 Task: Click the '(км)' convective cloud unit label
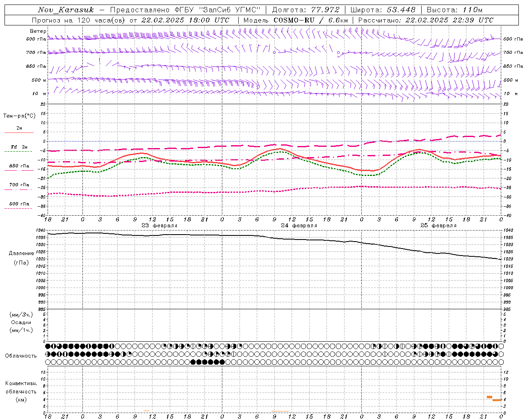[x=21, y=399]
